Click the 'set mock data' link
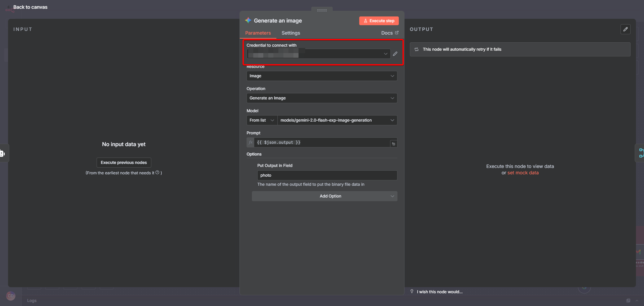This screenshot has width=644, height=306. [x=523, y=173]
